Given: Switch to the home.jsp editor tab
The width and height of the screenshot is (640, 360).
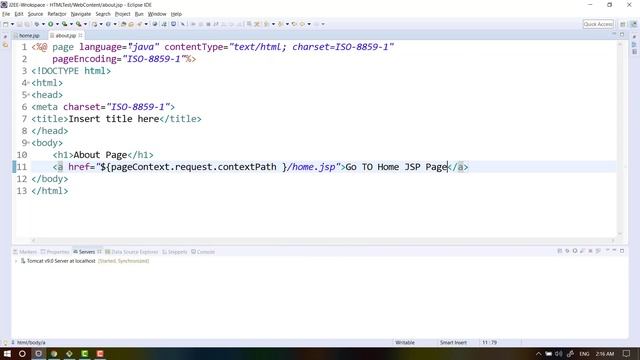Looking at the screenshot, I should (x=29, y=36).
